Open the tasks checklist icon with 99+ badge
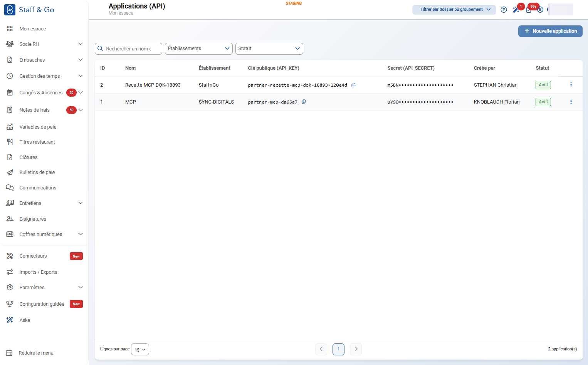Image resolution: width=588 pixels, height=365 pixels. (x=529, y=10)
